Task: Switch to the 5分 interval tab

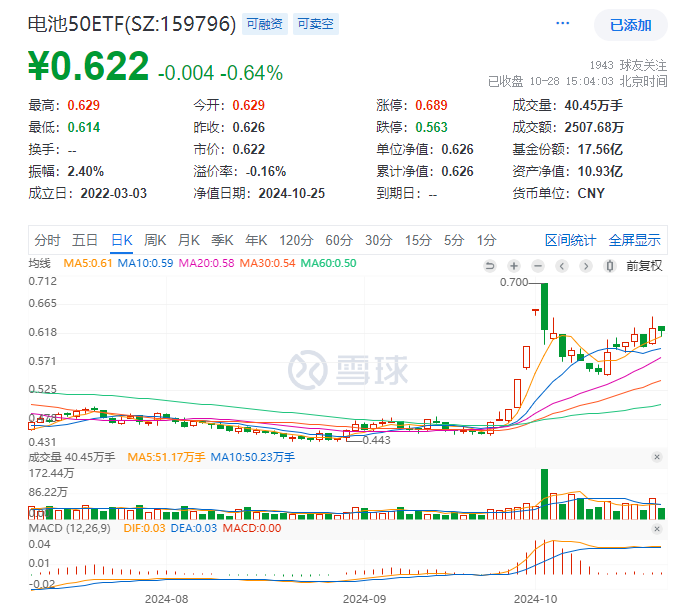Action: [454, 240]
